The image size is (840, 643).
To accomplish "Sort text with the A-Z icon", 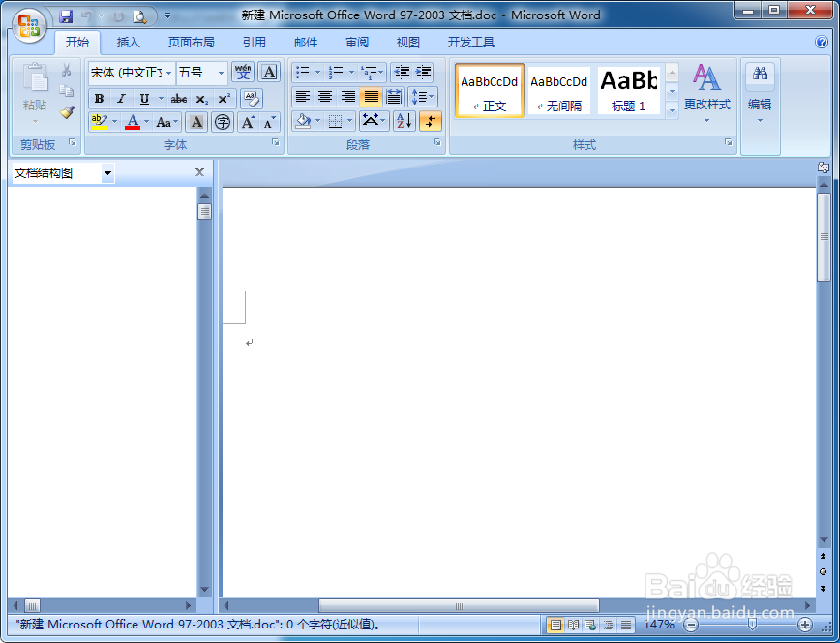I will click(x=405, y=121).
